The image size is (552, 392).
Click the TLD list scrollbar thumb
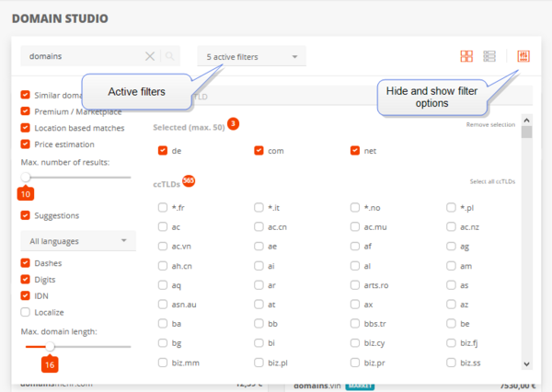coord(526,133)
